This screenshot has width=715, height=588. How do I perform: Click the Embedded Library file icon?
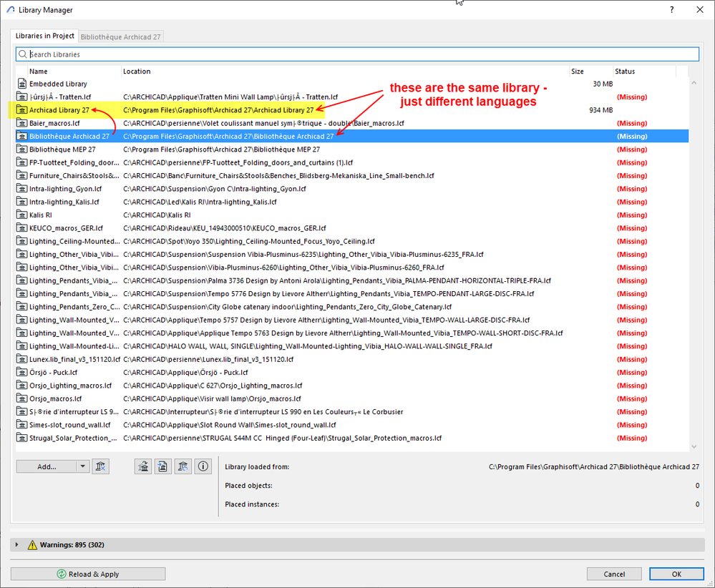[x=22, y=84]
